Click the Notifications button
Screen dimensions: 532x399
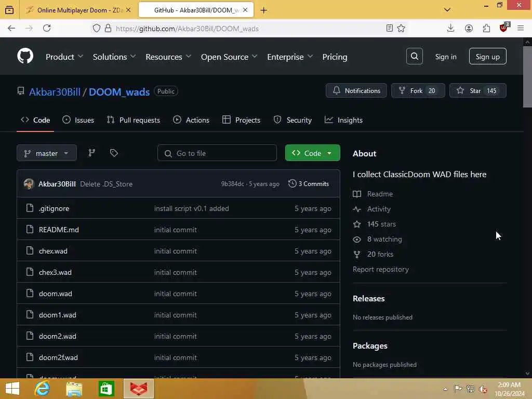356,90
